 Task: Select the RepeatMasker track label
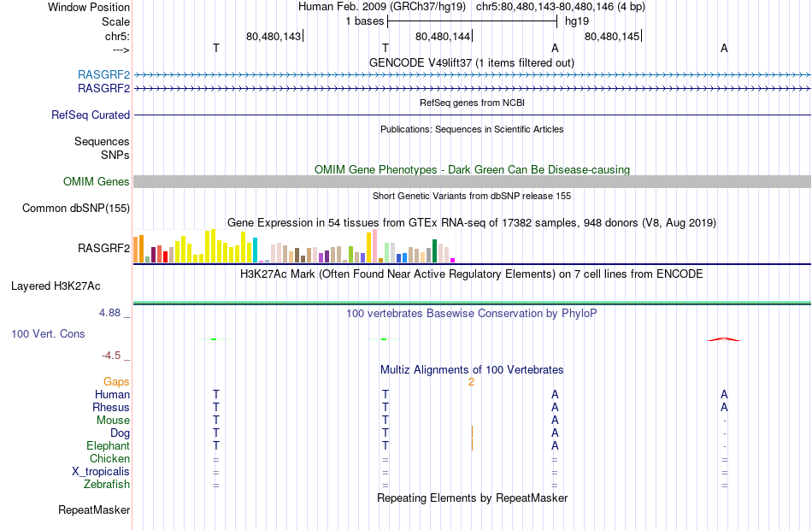pos(94,510)
